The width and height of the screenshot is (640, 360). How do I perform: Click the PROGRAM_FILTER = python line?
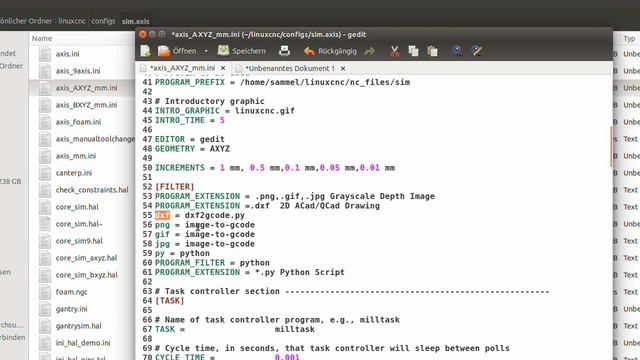pyautogui.click(x=212, y=263)
